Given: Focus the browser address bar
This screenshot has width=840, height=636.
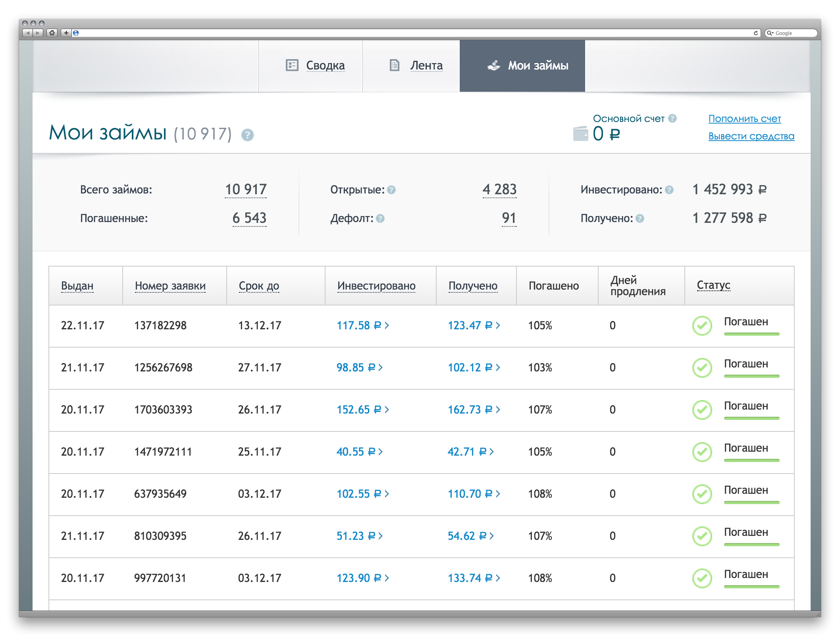Looking at the screenshot, I should click(416, 33).
